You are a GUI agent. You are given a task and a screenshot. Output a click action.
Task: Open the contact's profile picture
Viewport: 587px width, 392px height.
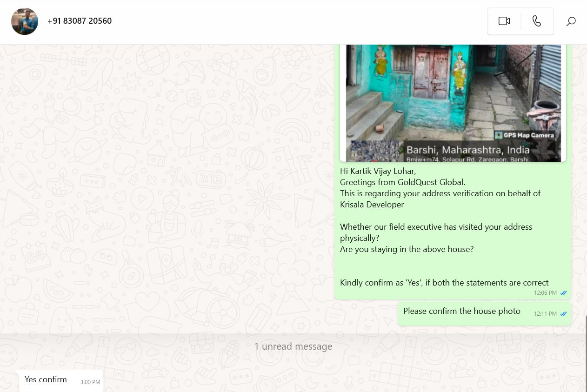pos(25,21)
